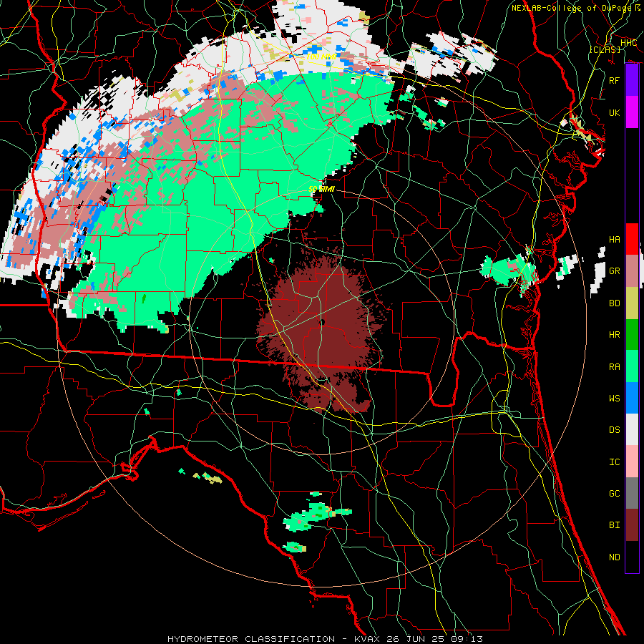The image size is (644, 644).
Task: Click the GR legend label
Action: point(614,271)
